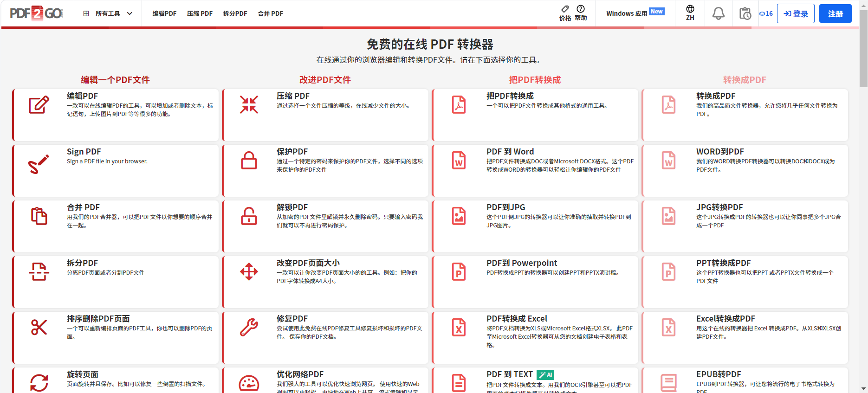Open the ZH language selector

tap(690, 13)
